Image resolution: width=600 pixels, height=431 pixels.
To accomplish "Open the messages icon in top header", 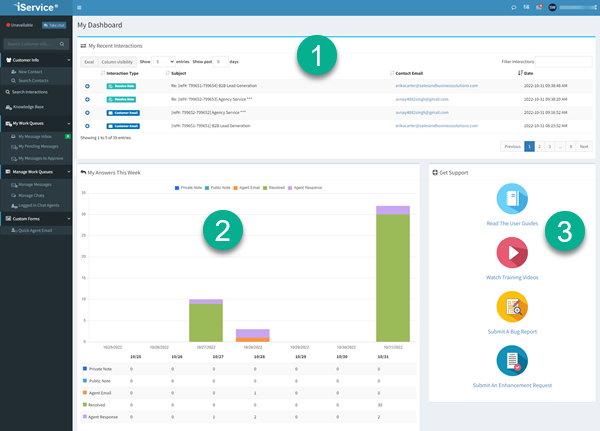I will click(527, 7).
